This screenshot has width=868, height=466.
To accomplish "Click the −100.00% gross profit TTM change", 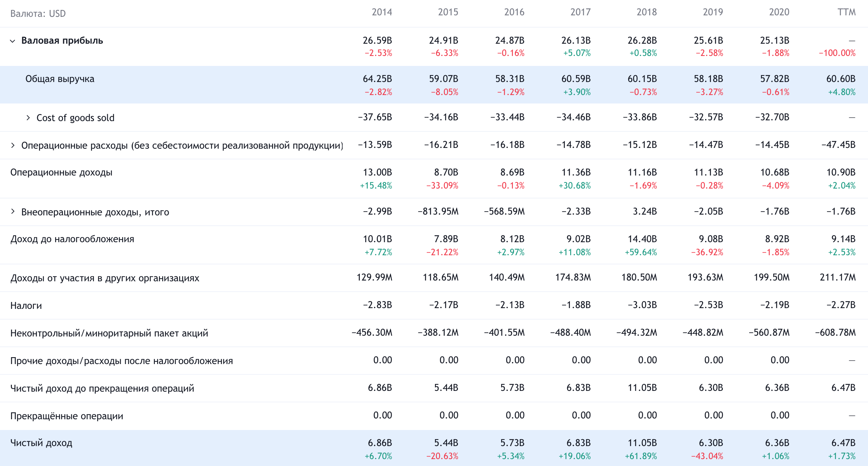I will pos(837,53).
